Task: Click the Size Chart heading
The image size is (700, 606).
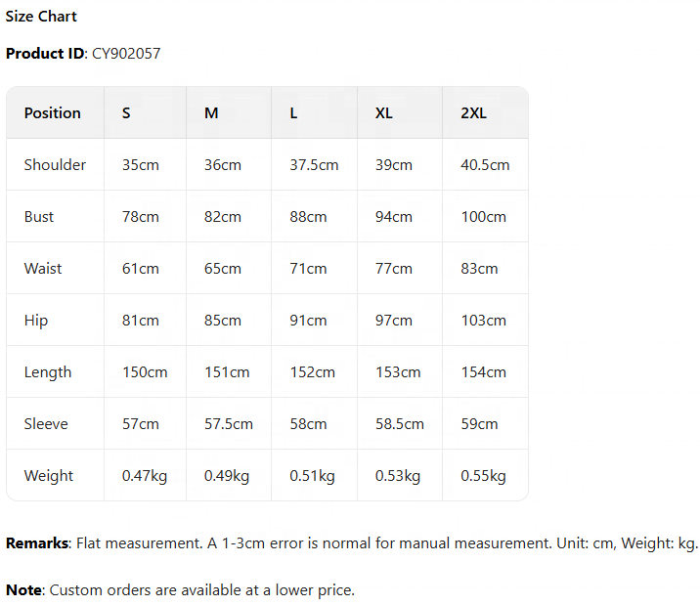Action: [41, 17]
